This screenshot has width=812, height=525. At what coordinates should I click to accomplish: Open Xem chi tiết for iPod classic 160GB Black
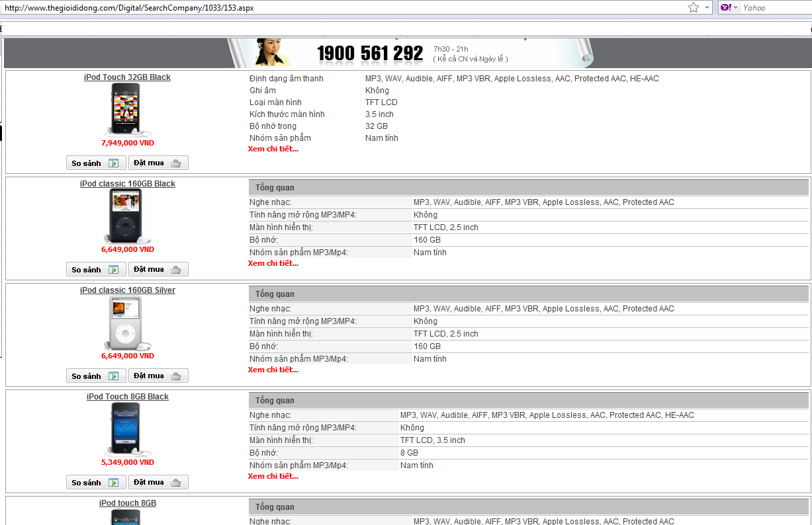(273, 263)
